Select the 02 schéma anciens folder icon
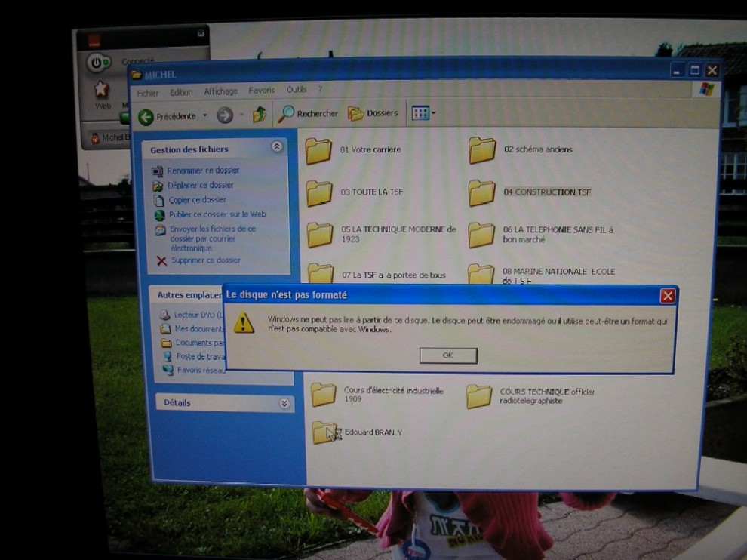The height and width of the screenshot is (560, 747). point(481,150)
